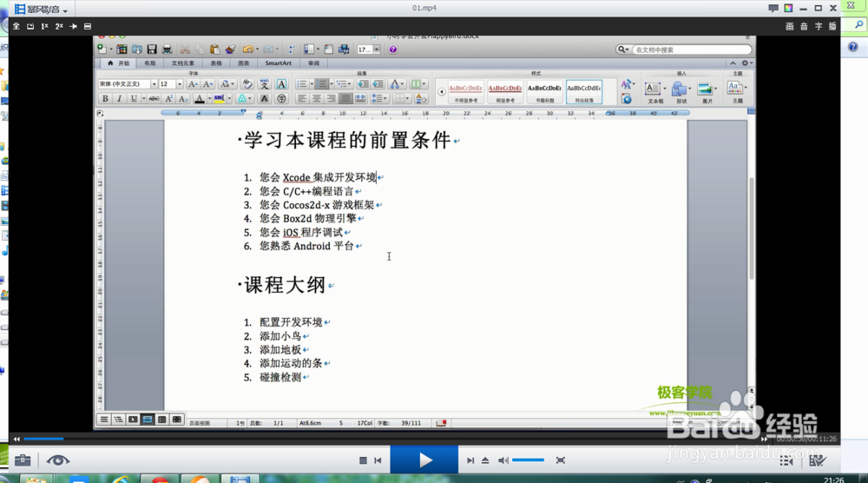Click the Character Border A icon
Viewport: 868px width, 483px height.
tap(281, 84)
